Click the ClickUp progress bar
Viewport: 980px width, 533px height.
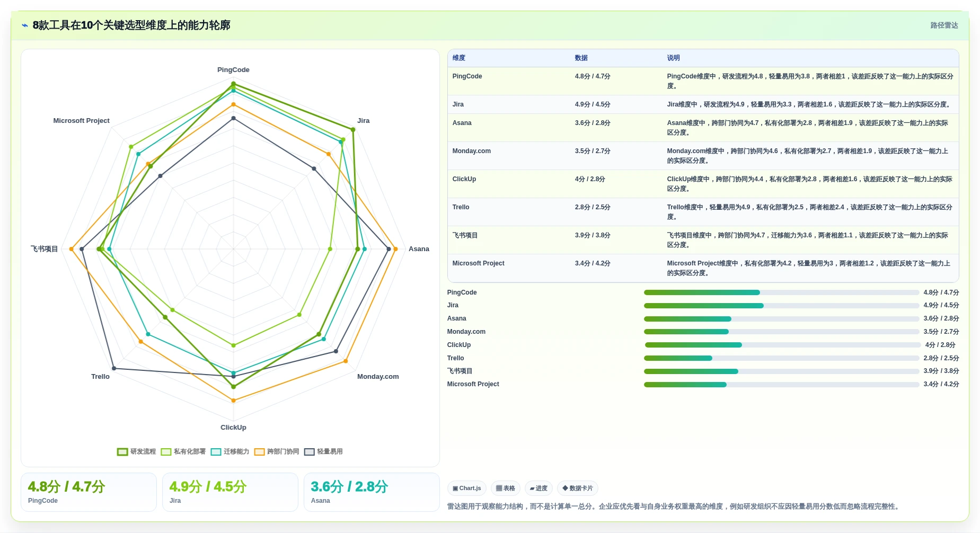tap(783, 345)
